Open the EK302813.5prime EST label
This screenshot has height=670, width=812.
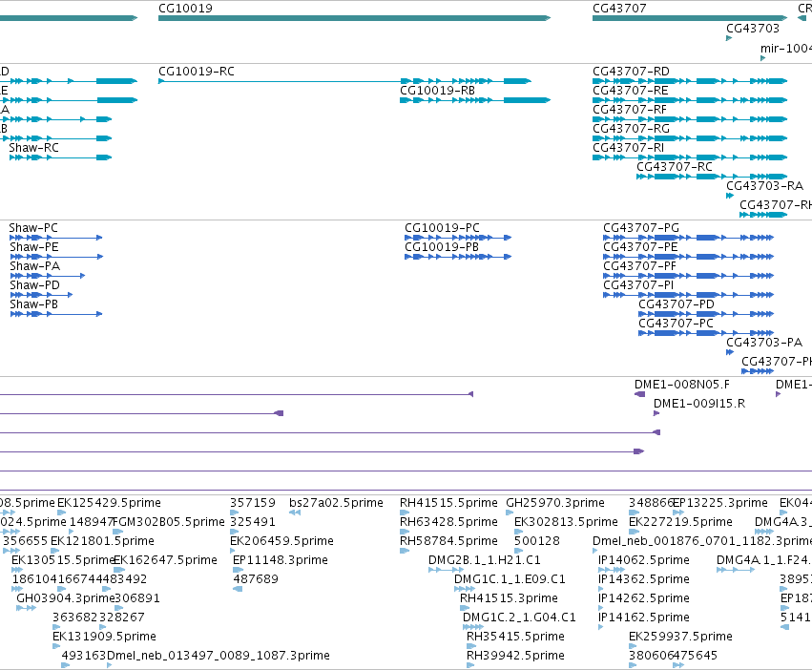[x=566, y=522]
